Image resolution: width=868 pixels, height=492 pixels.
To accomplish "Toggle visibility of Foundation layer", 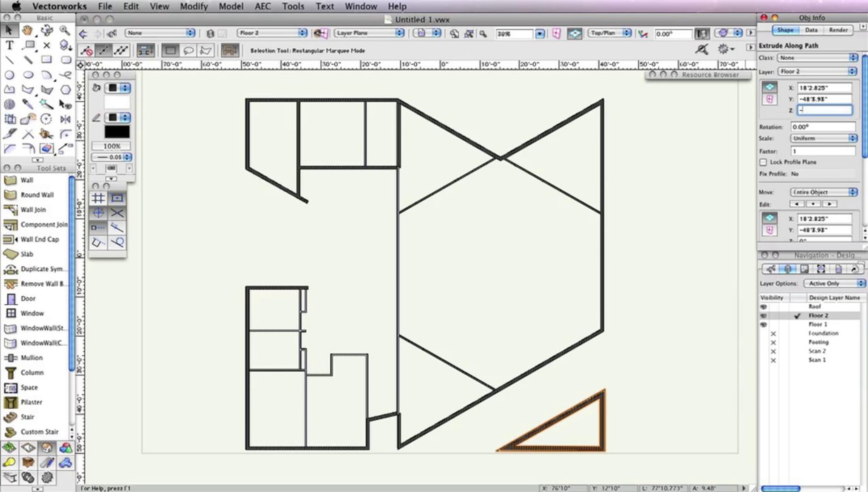I will 773,334.
